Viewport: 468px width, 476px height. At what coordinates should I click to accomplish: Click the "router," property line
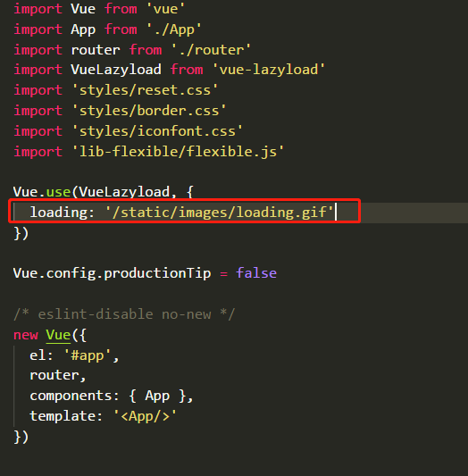(x=58, y=376)
